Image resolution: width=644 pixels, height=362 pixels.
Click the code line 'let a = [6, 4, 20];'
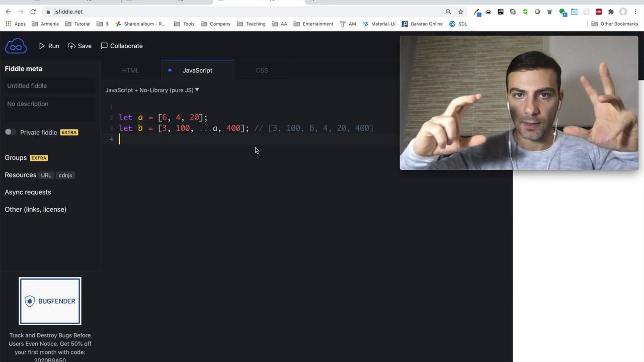pos(163,118)
